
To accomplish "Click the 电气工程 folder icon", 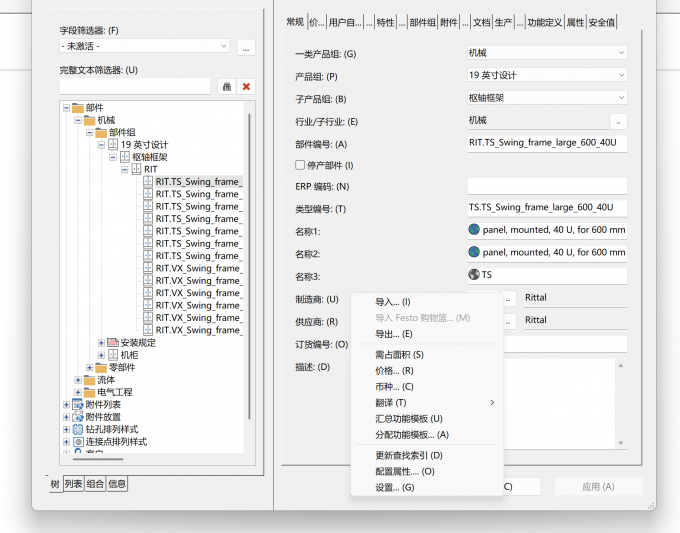I will click(89, 392).
